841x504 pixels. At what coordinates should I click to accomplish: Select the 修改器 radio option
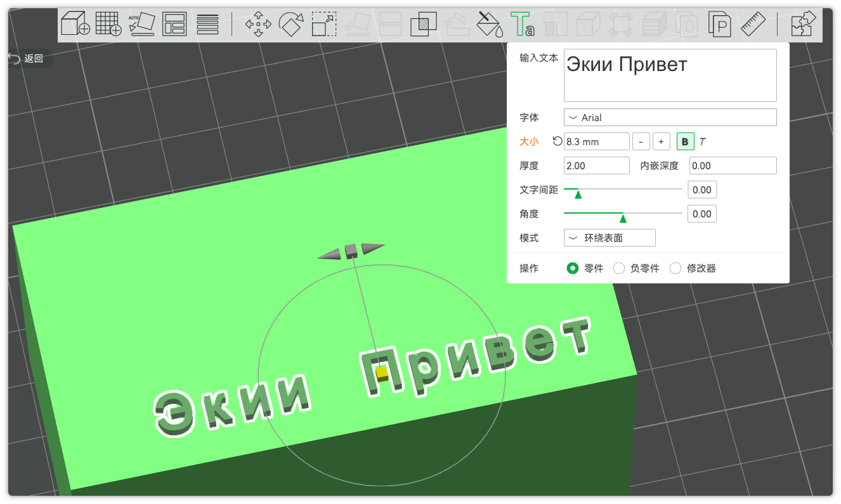coord(675,268)
